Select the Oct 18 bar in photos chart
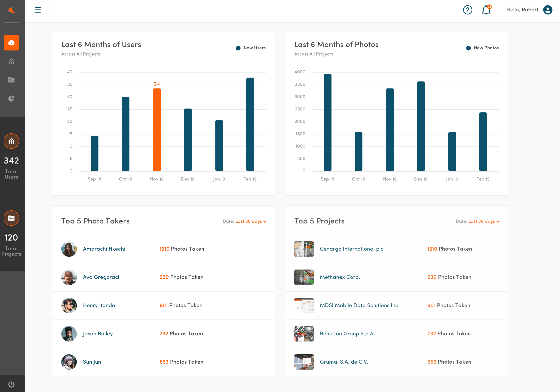 coord(359,151)
